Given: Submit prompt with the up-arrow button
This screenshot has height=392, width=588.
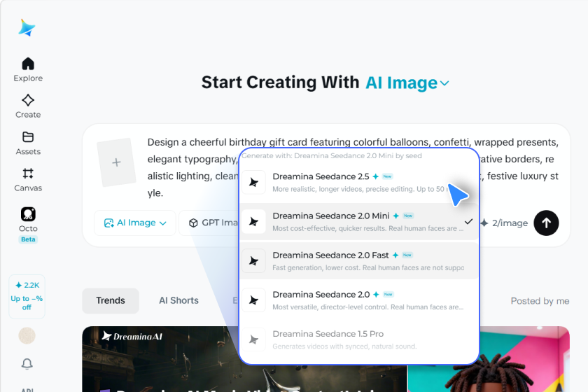Looking at the screenshot, I should [547, 223].
